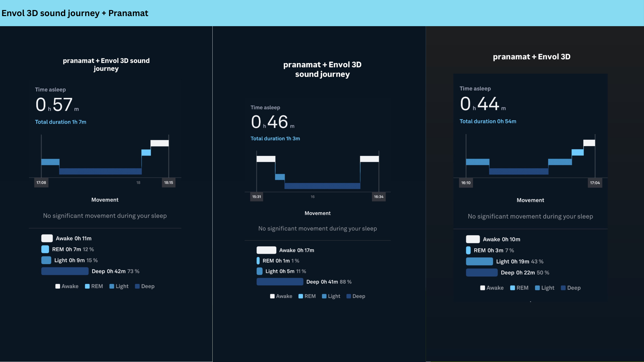Click the 18:15 end time marker
The width and height of the screenshot is (644, 362).
click(168, 183)
